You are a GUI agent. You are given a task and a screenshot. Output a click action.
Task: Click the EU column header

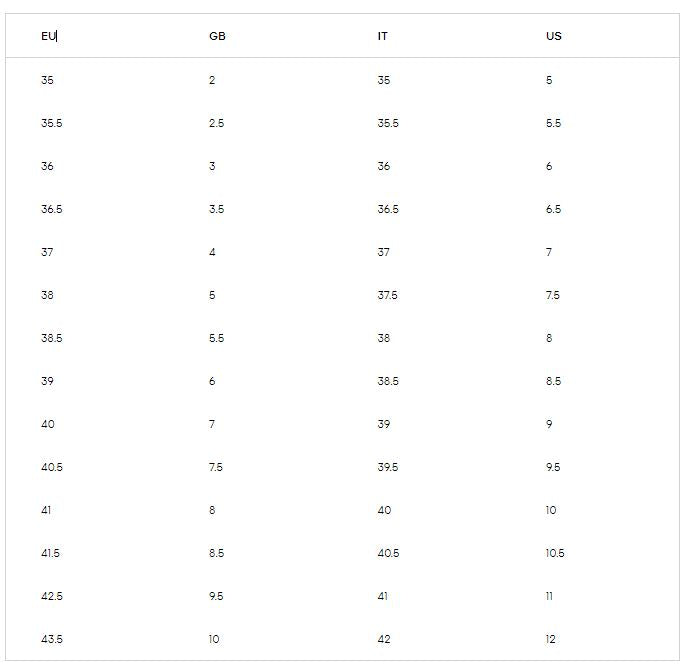pyautogui.click(x=49, y=36)
